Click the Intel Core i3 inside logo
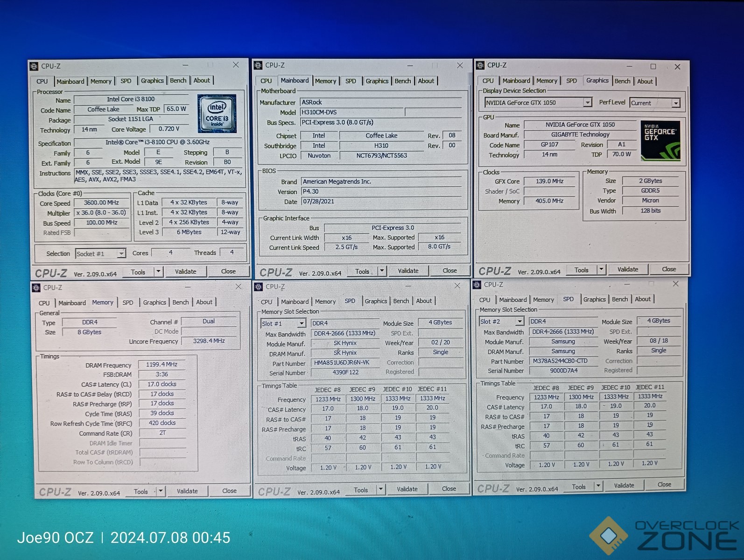The width and height of the screenshot is (744, 560). [x=217, y=114]
